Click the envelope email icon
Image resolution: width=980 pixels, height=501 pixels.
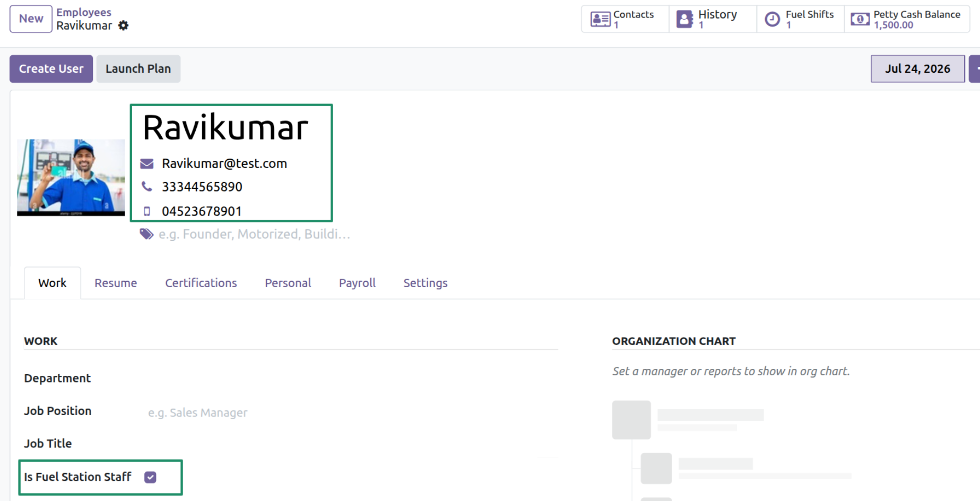(146, 163)
